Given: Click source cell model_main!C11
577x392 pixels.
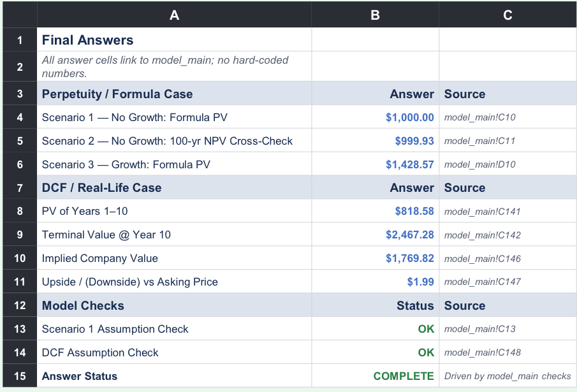Looking at the screenshot, I should [x=508, y=141].
